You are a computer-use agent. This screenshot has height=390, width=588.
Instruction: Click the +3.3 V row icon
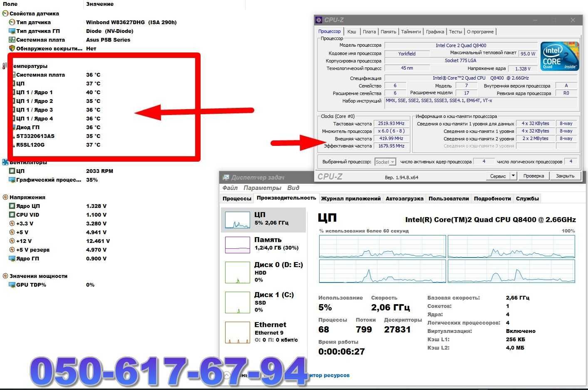pos(12,224)
